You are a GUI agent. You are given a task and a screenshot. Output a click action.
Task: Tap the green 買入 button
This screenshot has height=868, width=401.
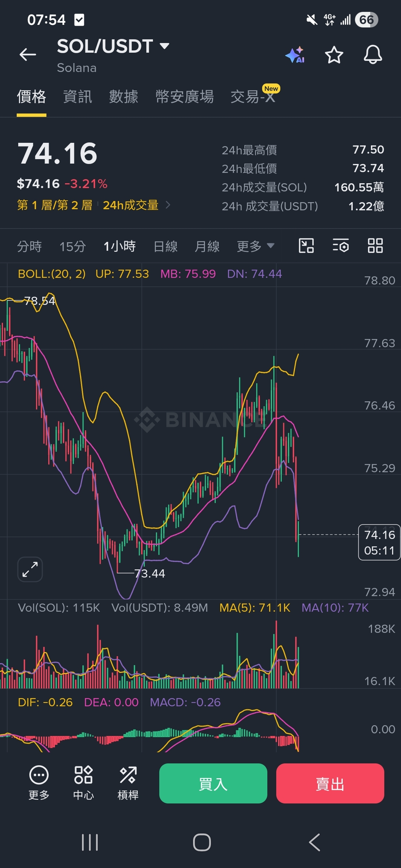[x=213, y=783]
